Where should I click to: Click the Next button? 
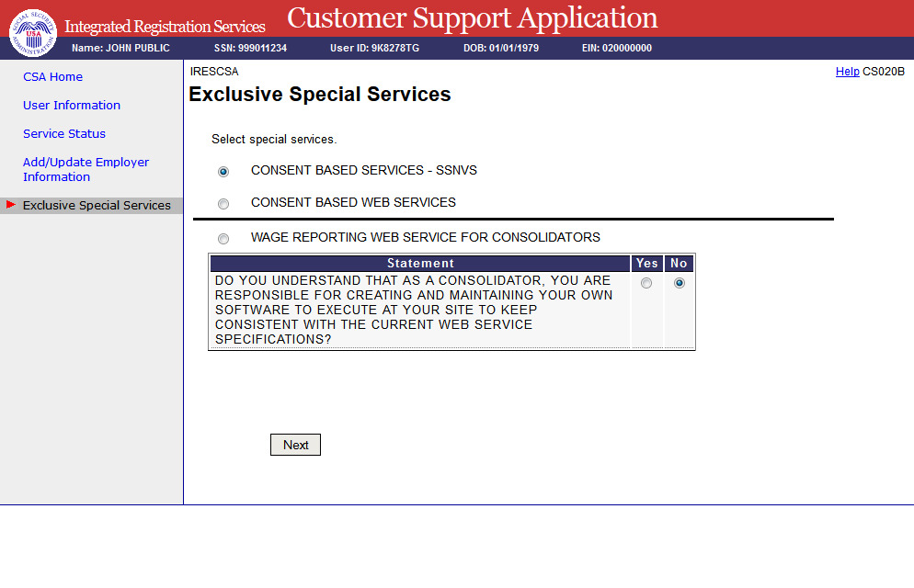point(295,445)
